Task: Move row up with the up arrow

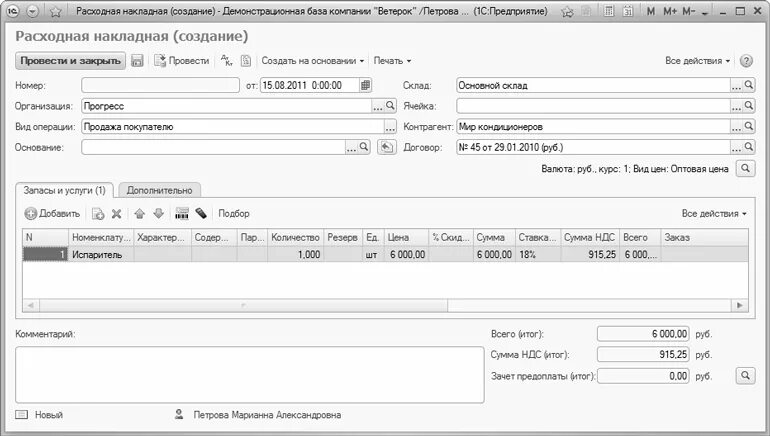Action: (139, 214)
